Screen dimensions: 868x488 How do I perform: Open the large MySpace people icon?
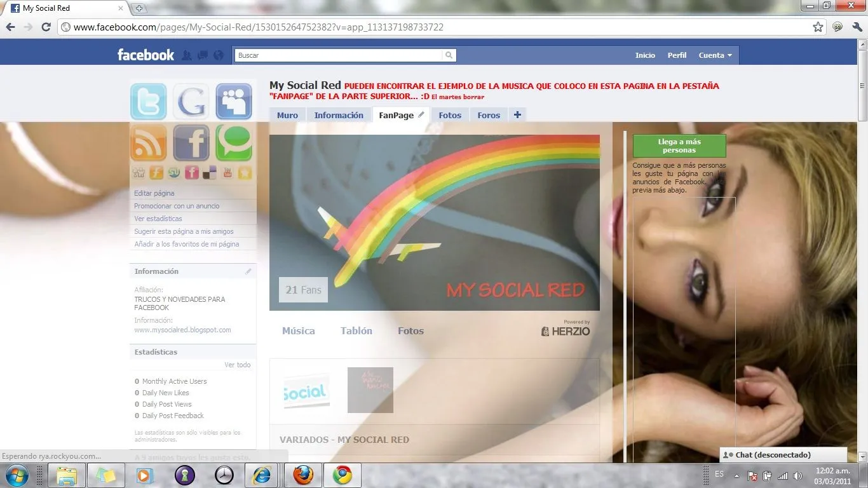click(x=234, y=102)
